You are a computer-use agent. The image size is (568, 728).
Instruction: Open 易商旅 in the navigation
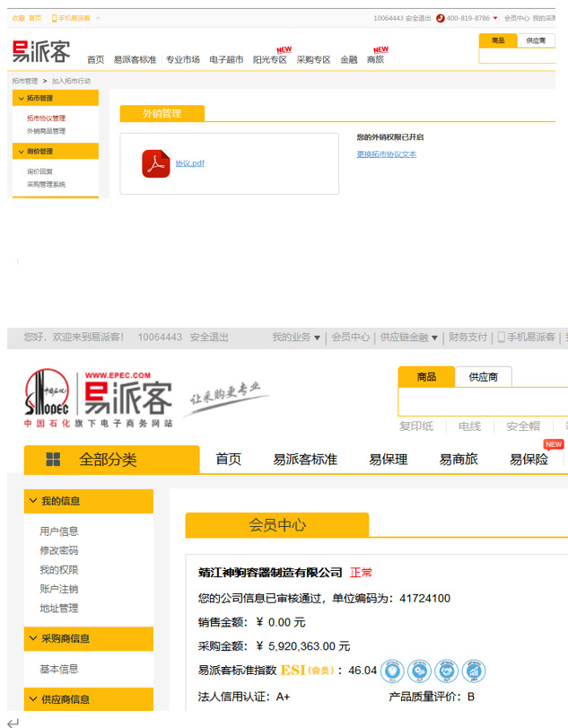(459, 460)
